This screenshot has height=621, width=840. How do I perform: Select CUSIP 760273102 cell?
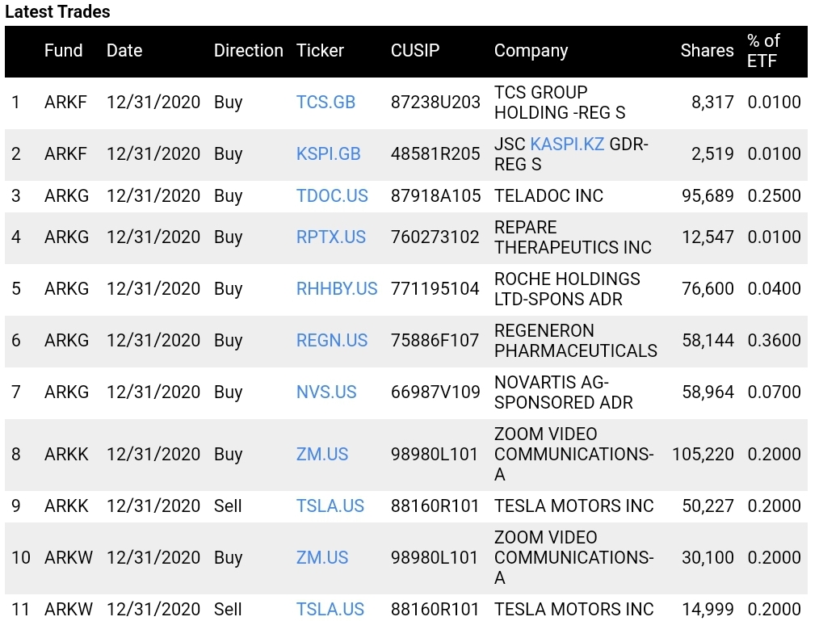coord(435,237)
